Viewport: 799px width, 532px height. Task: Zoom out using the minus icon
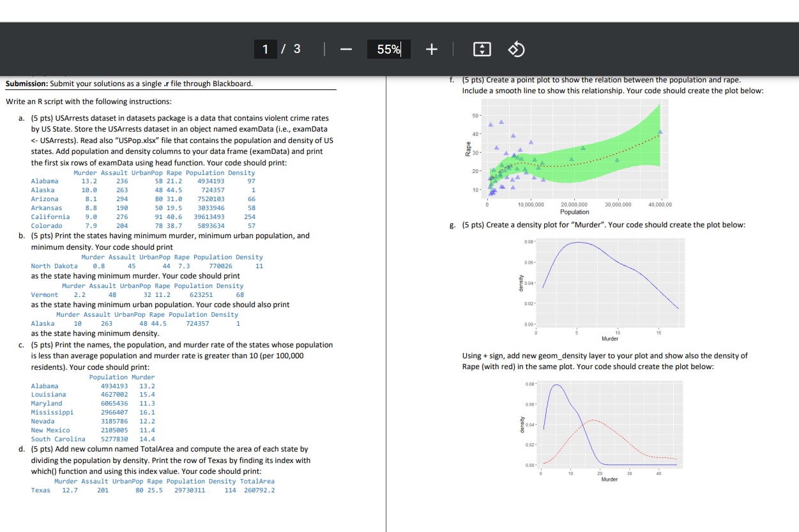345,49
